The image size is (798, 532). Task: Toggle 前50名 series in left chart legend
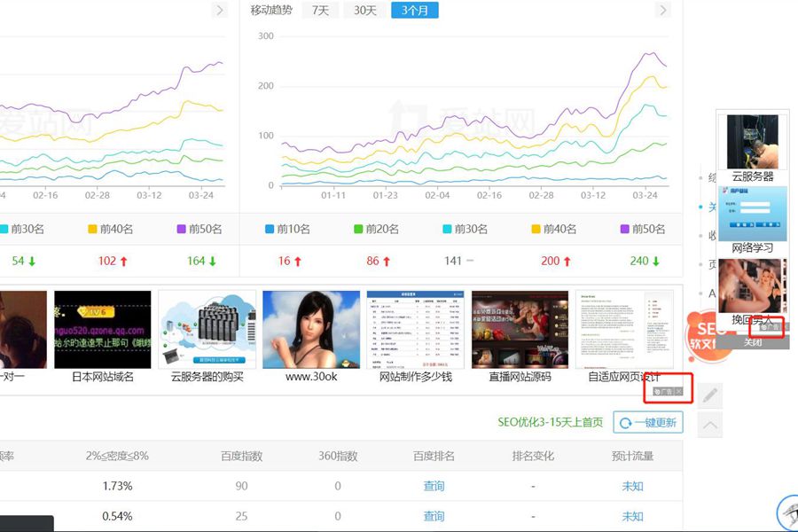(x=199, y=229)
